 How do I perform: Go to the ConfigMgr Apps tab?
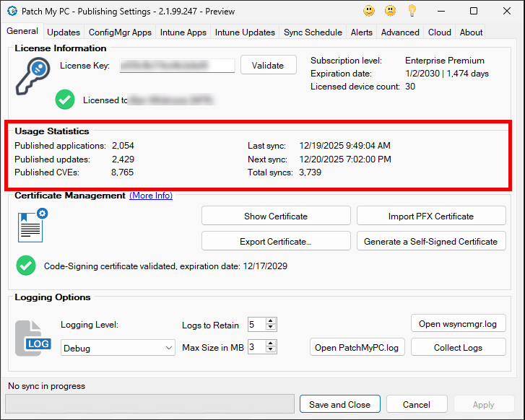120,32
